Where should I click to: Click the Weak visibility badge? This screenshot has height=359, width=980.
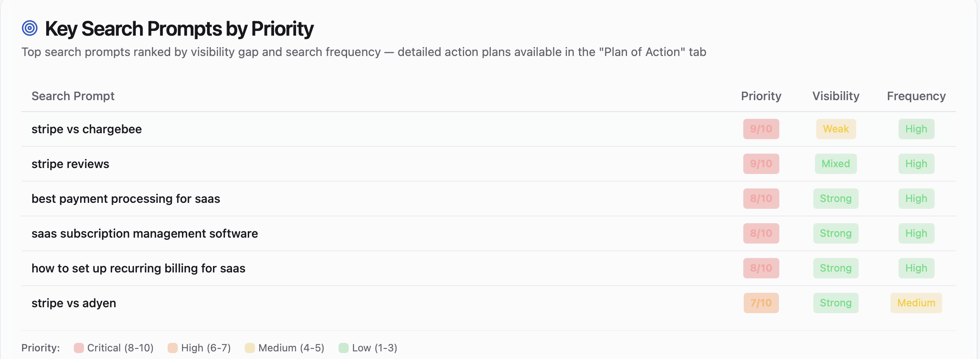(x=836, y=129)
